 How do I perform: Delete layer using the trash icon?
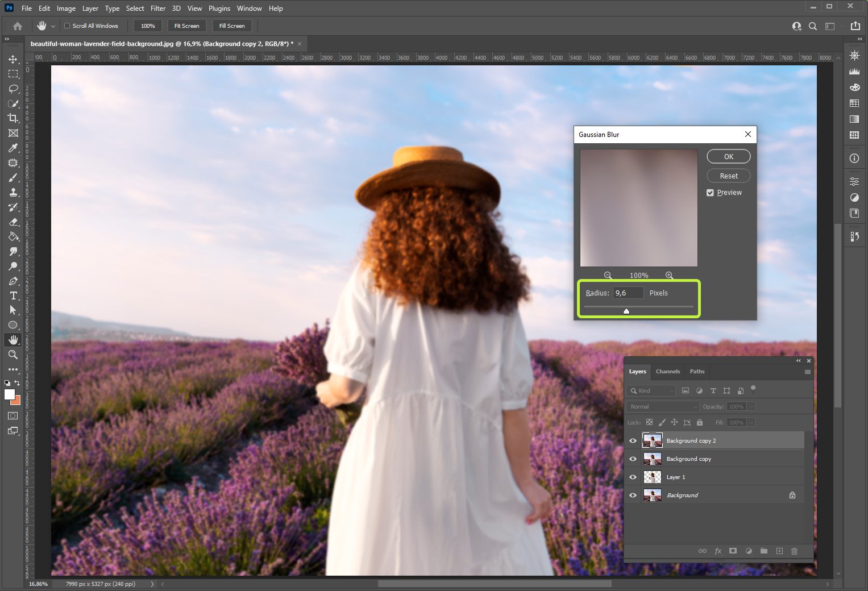tap(795, 551)
